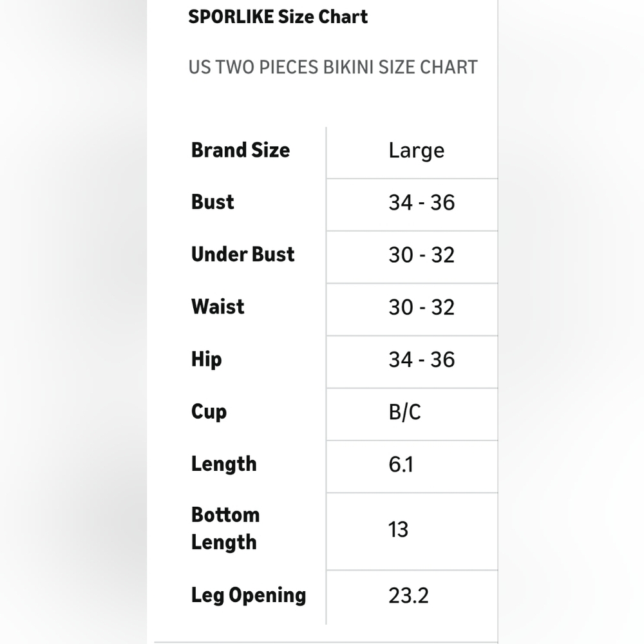Viewport: 644px width, 644px height.
Task: Select the Waist 30 - 32 value
Action: 422,307
